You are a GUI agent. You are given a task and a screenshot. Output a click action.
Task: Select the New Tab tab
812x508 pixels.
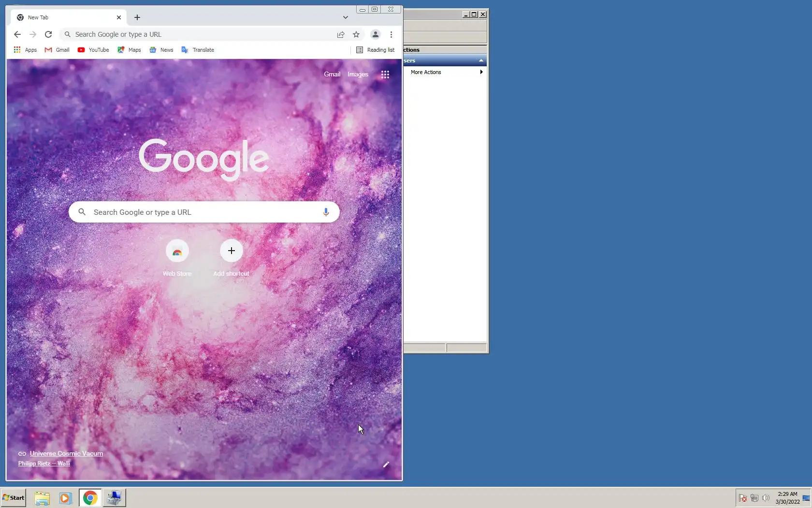tap(69, 17)
